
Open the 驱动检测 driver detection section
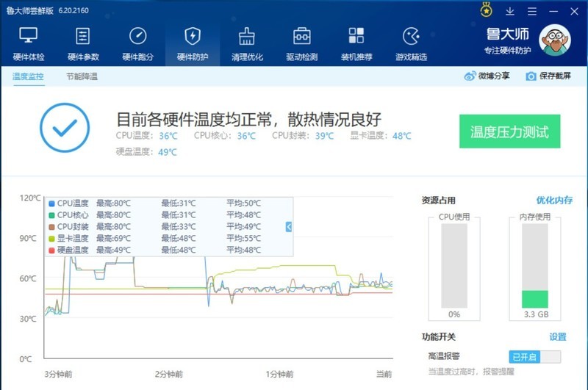point(301,44)
